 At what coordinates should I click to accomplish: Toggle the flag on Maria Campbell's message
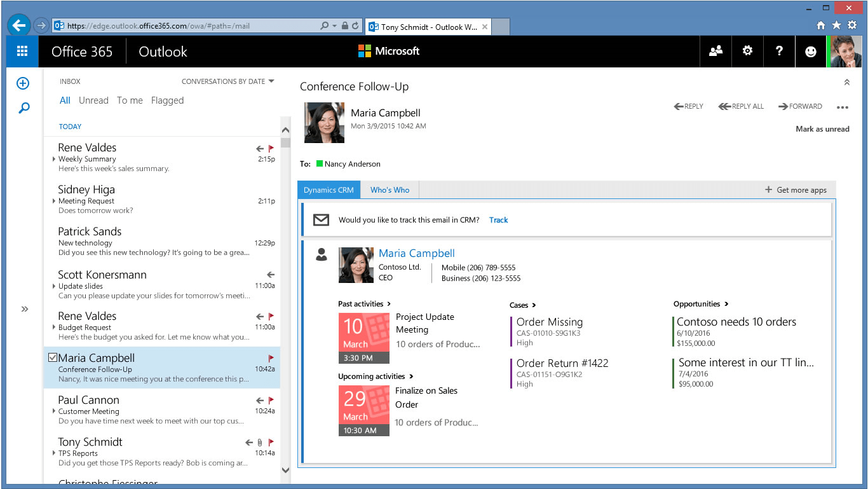pyautogui.click(x=271, y=358)
